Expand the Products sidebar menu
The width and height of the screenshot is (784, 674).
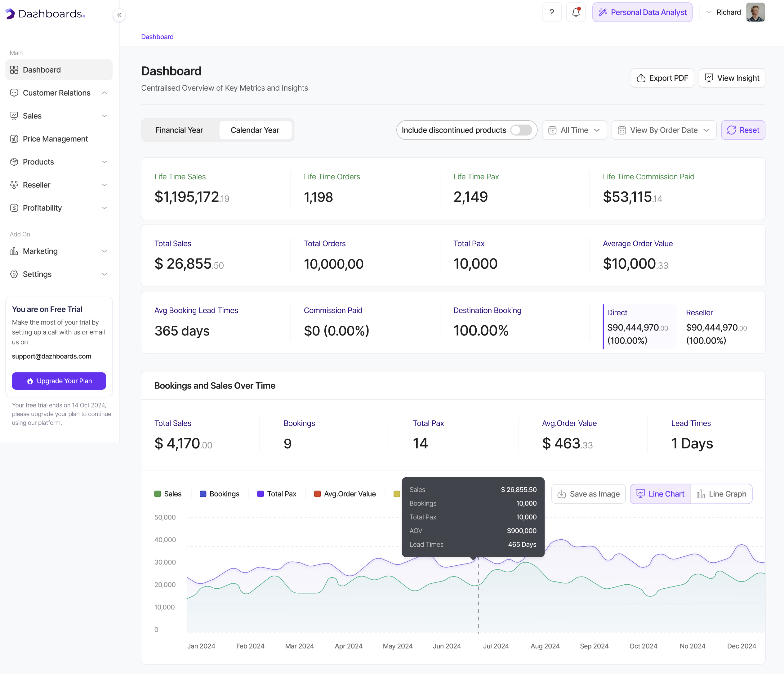click(59, 162)
